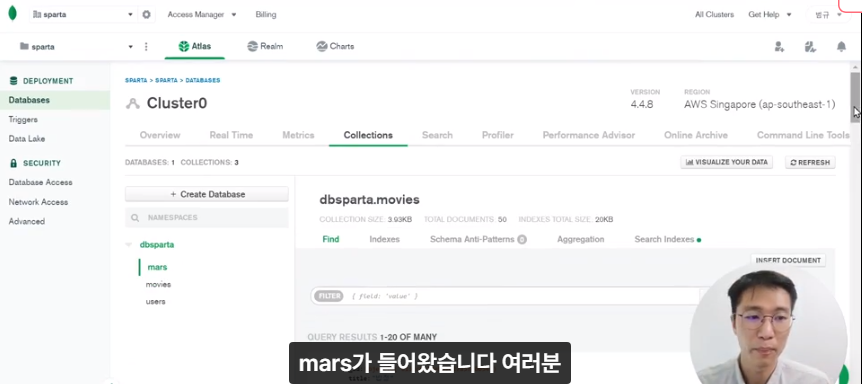Screen dimensions: 862x384
Task: Select the dbsparta database
Action: click(157, 244)
